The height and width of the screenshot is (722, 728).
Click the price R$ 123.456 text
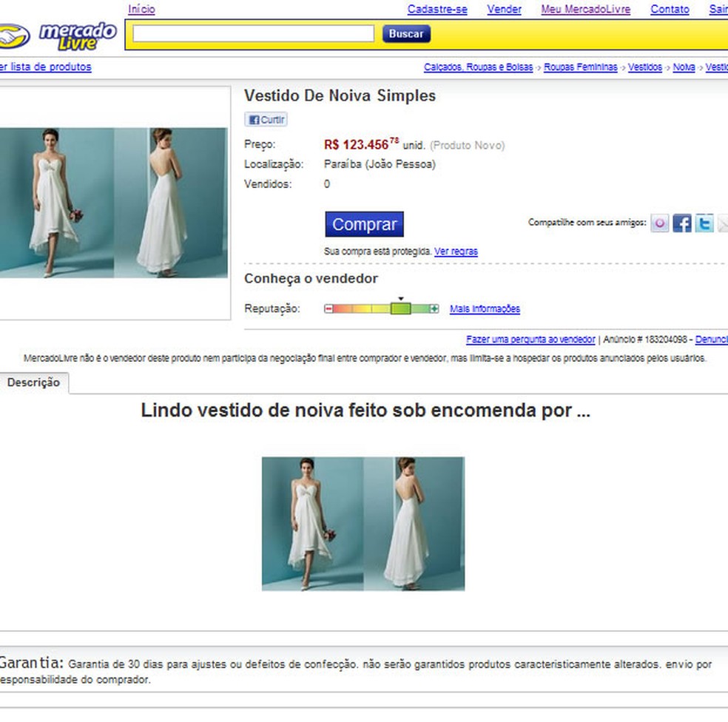click(361, 144)
